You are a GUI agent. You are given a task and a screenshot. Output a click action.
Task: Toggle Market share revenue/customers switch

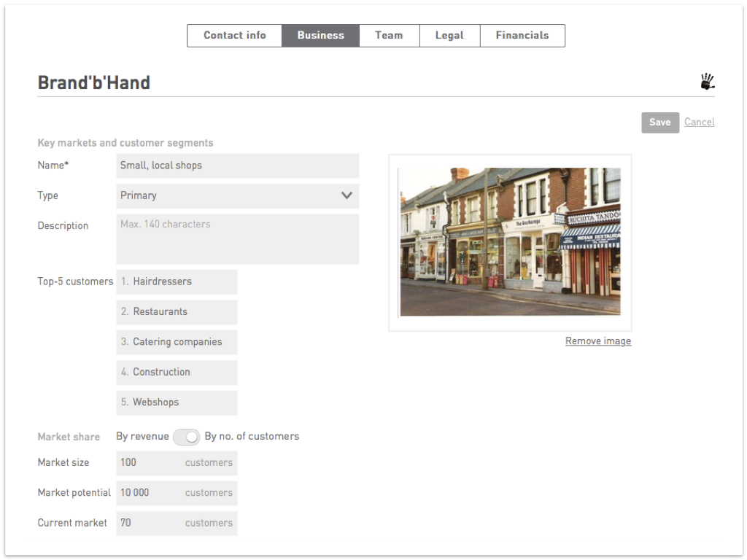click(x=186, y=437)
